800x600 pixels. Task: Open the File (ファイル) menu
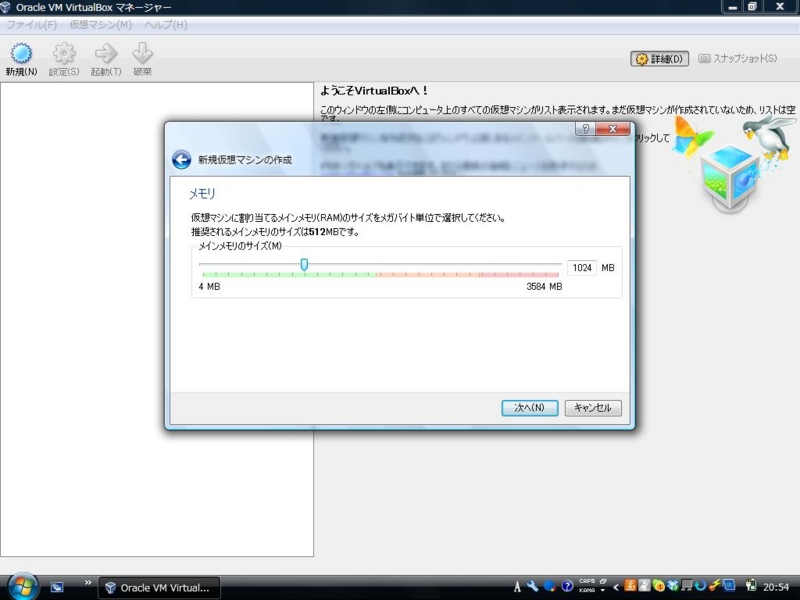[31, 25]
